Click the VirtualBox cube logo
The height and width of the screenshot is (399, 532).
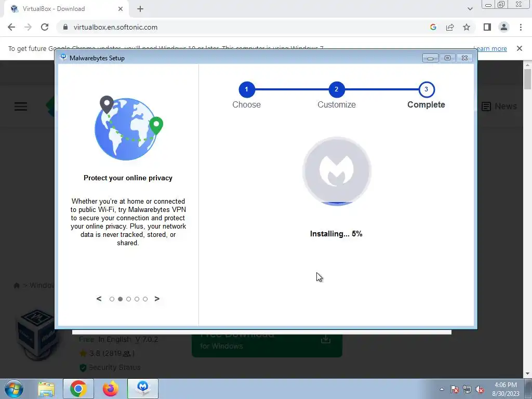pos(37,334)
